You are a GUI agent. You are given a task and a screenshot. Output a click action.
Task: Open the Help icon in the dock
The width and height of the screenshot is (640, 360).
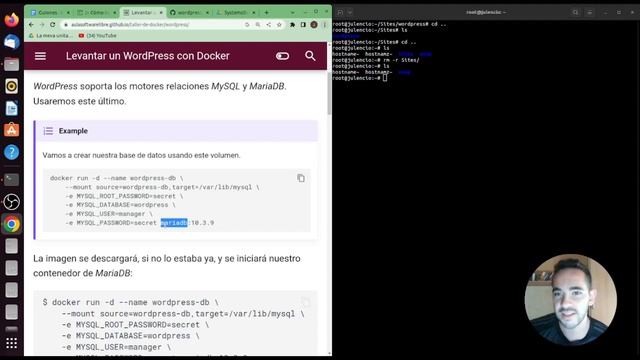[x=11, y=152]
